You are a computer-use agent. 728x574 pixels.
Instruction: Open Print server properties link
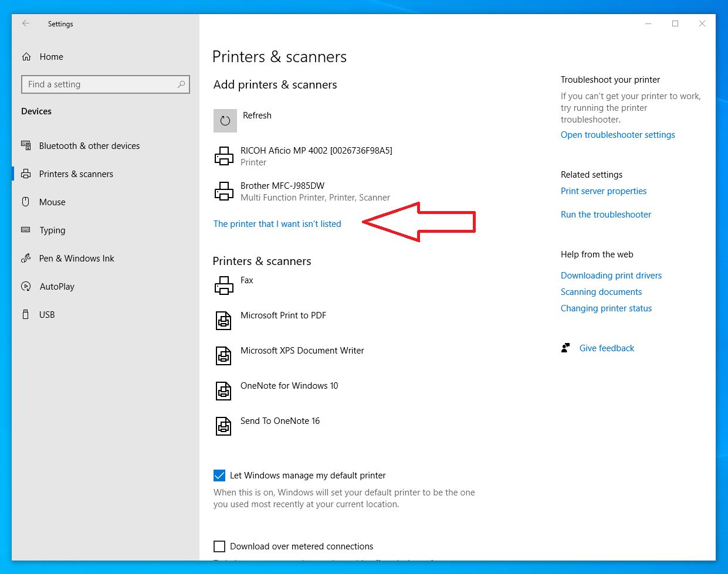pyautogui.click(x=604, y=191)
